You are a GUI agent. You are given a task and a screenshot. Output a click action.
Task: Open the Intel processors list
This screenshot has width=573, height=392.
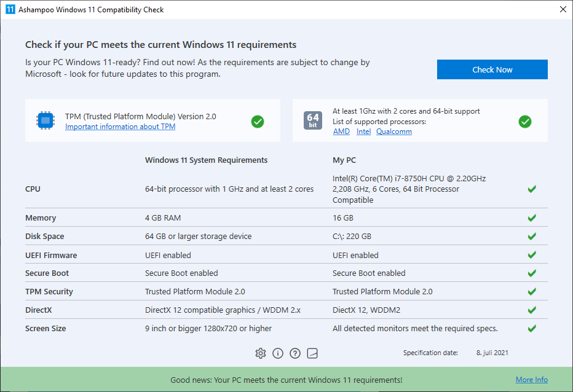coord(363,131)
